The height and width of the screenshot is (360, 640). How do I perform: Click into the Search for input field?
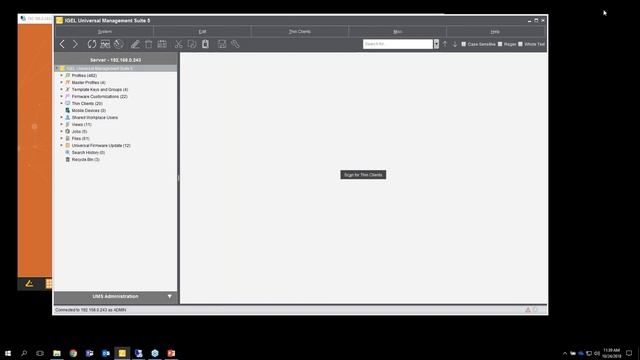tap(398, 44)
